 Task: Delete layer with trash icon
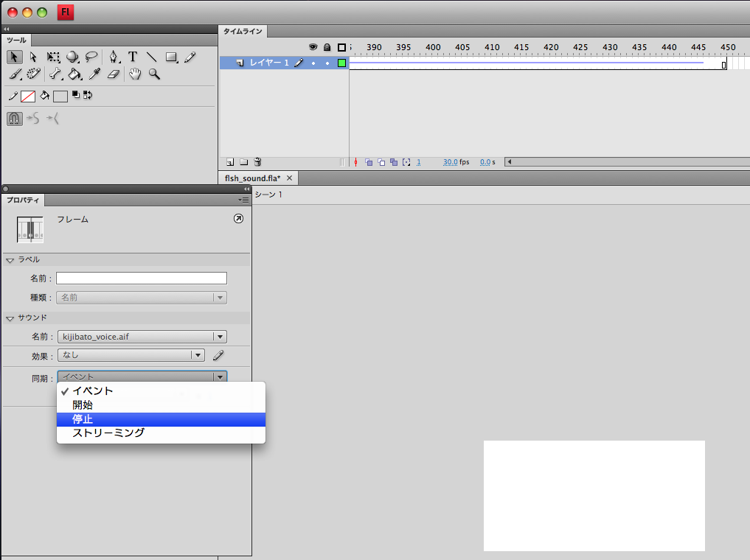pos(257,162)
